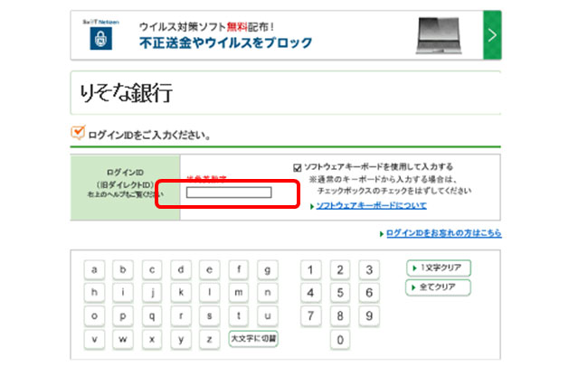
Task: Tap the letter d key
Action: point(181,269)
